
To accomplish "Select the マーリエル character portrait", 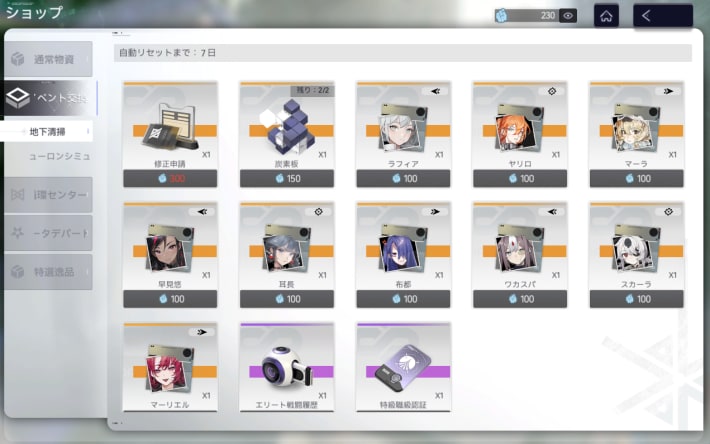I will click(x=169, y=368).
